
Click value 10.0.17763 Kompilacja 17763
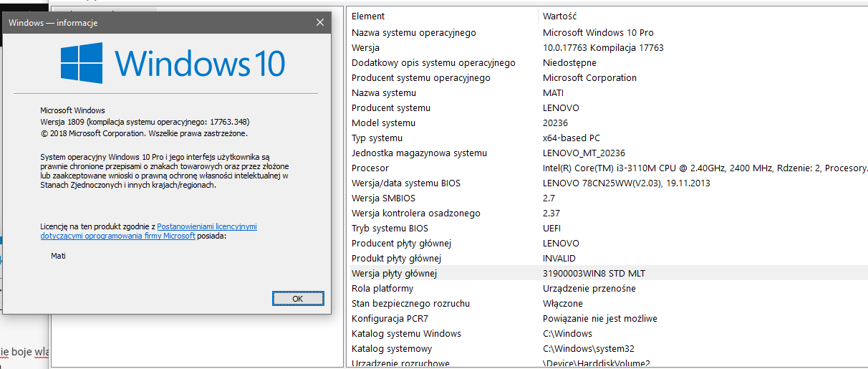(603, 47)
